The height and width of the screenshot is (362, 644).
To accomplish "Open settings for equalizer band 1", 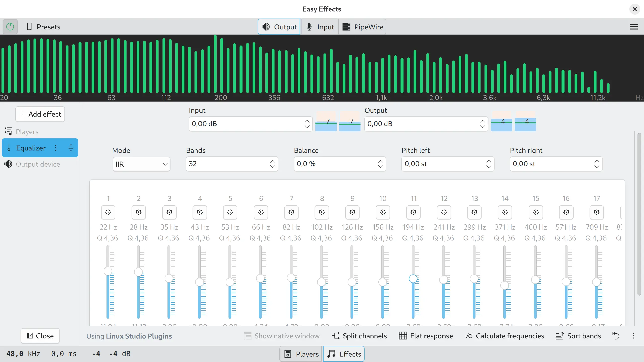I will pos(108,212).
